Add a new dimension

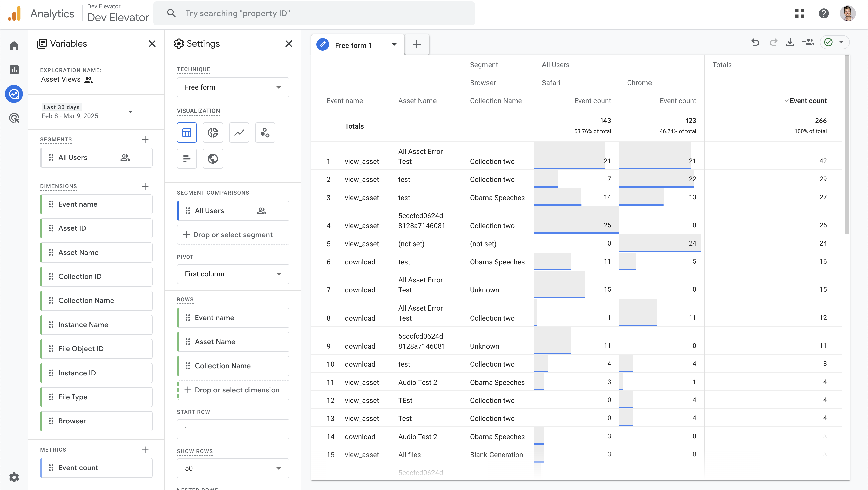tap(145, 186)
